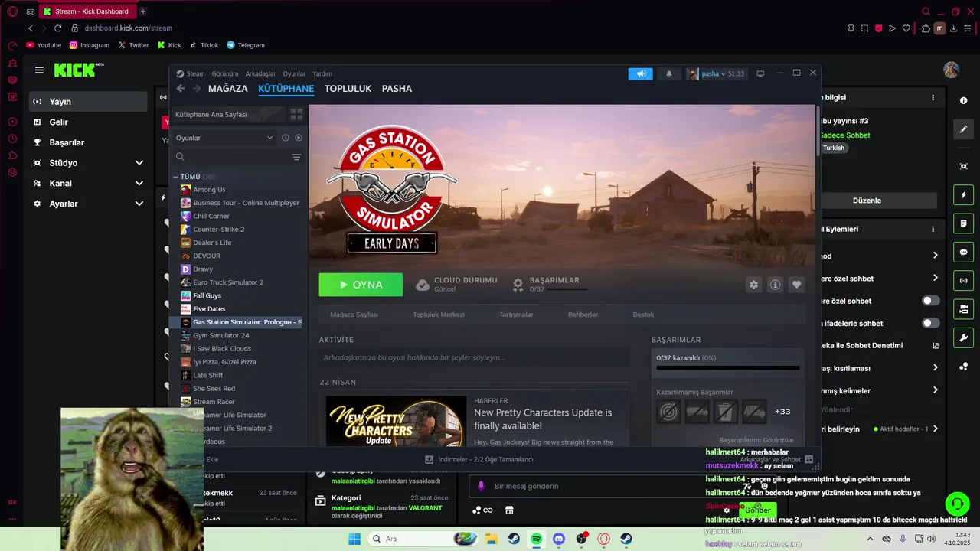This screenshot has height=551, width=980.
Task: Select Gelir in Kick sidebar
Action: (88, 122)
